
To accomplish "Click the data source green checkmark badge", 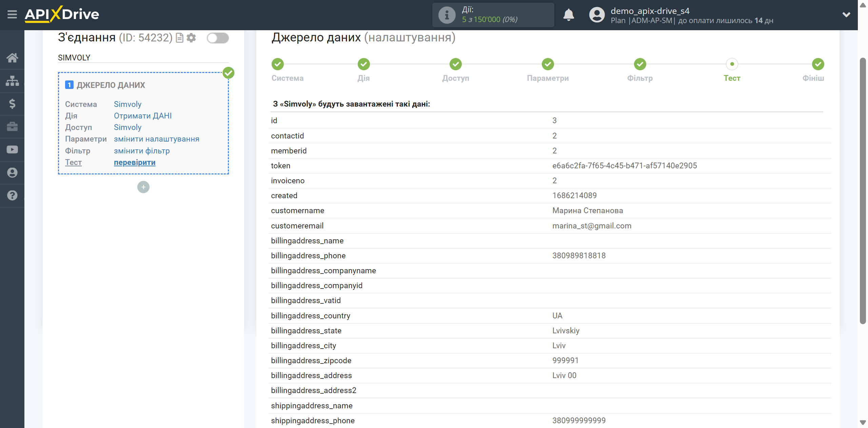I will pyautogui.click(x=229, y=73).
